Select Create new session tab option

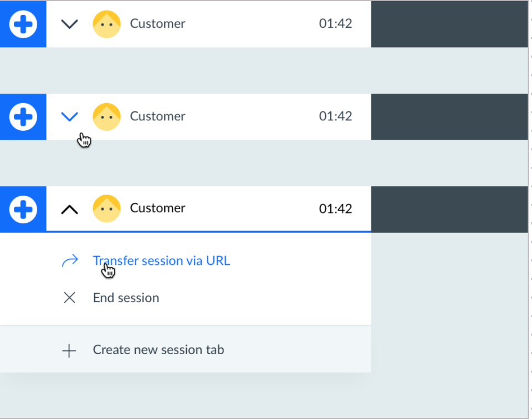[158, 350]
